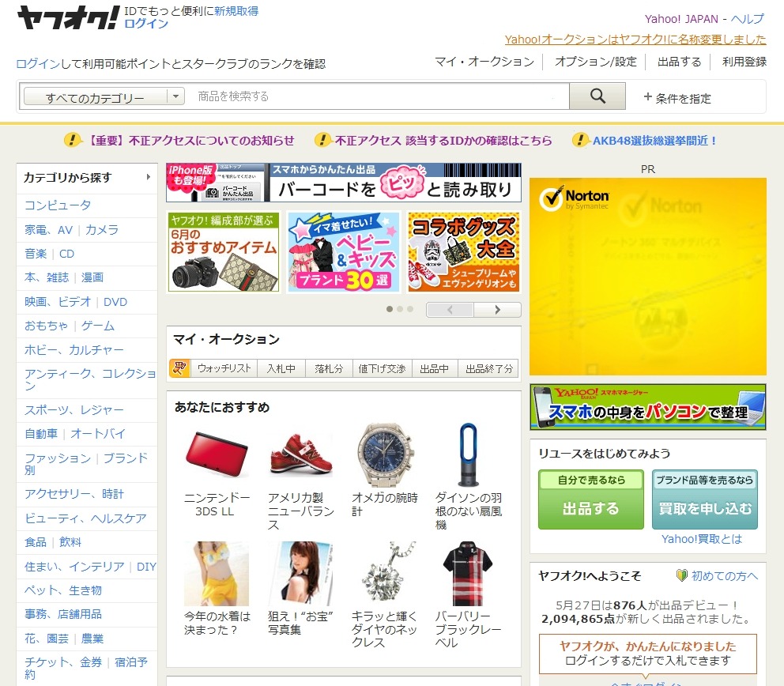Open the アクセサリー、時計 category
Image resolution: width=784 pixels, height=686 pixels.
tap(74, 494)
